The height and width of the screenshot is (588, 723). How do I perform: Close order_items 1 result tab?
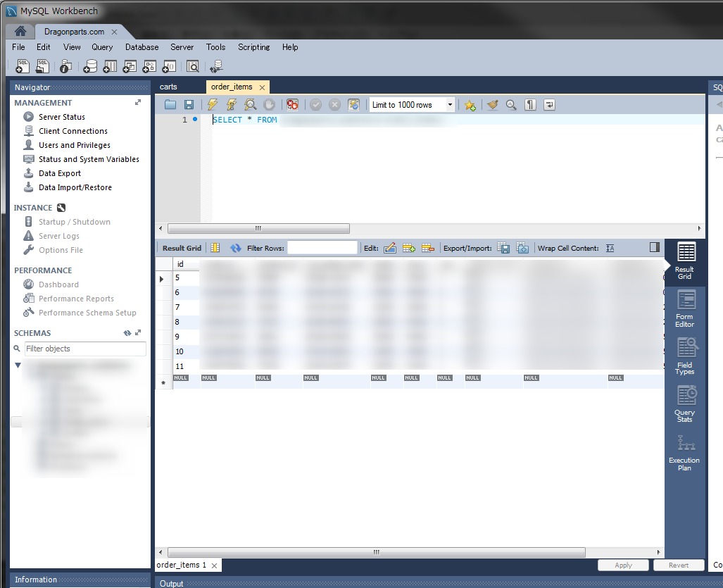tap(214, 565)
